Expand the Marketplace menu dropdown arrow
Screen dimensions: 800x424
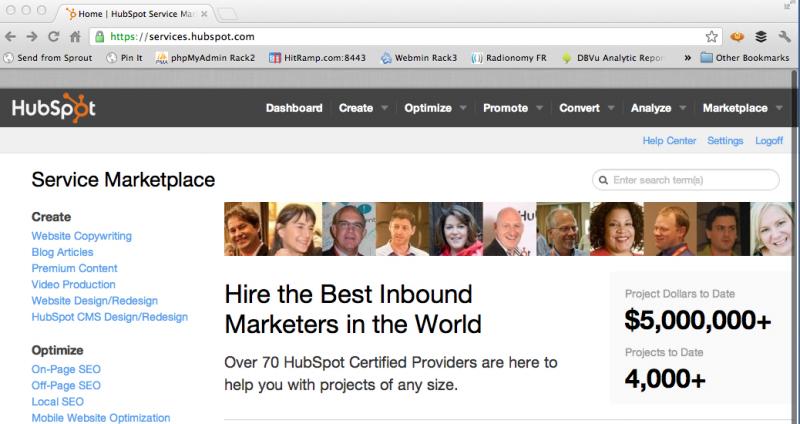point(779,108)
